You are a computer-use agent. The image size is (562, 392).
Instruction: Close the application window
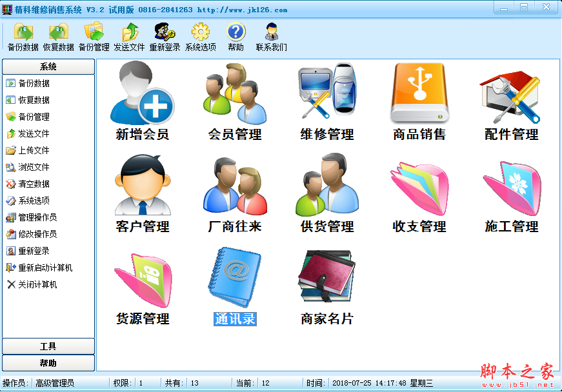coord(547,8)
